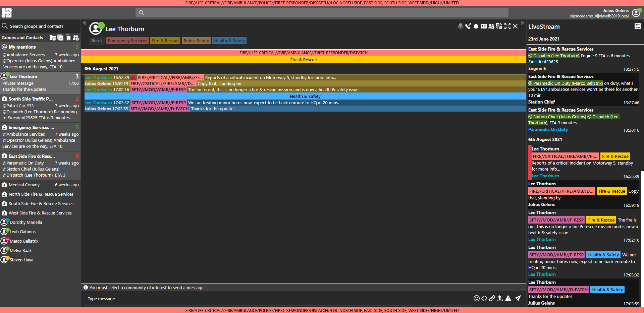Open South Side Fire & Rescue Services
This screenshot has width=644, height=313.
pyautogui.click(x=40, y=203)
